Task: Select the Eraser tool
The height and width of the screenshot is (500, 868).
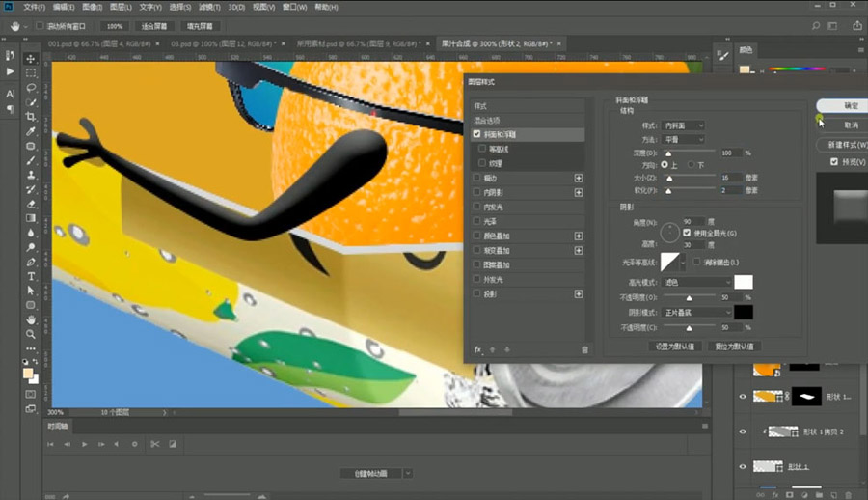Action: click(31, 204)
